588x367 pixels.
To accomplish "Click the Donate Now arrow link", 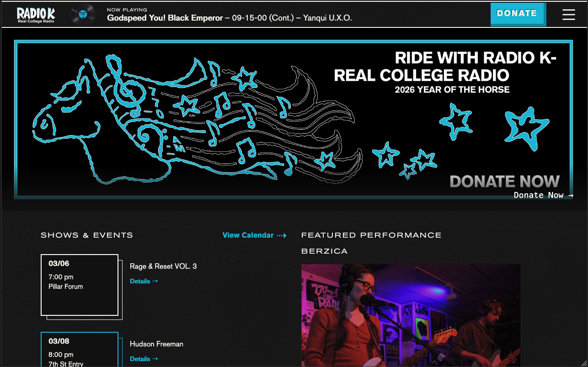I will (543, 195).
